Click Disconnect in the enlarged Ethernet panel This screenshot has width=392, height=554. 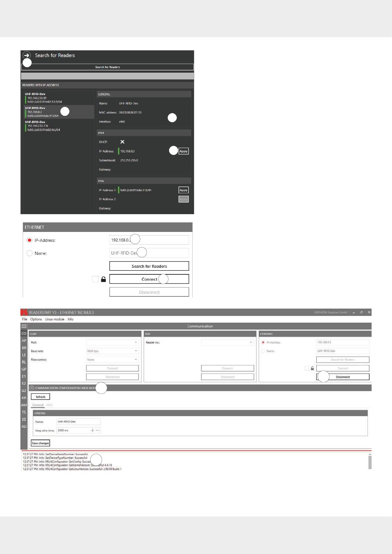pos(149,292)
